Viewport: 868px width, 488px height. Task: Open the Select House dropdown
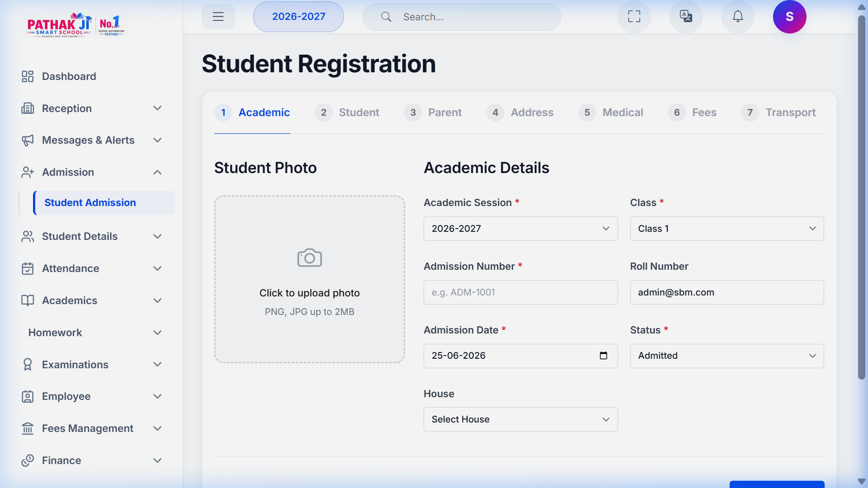click(520, 419)
